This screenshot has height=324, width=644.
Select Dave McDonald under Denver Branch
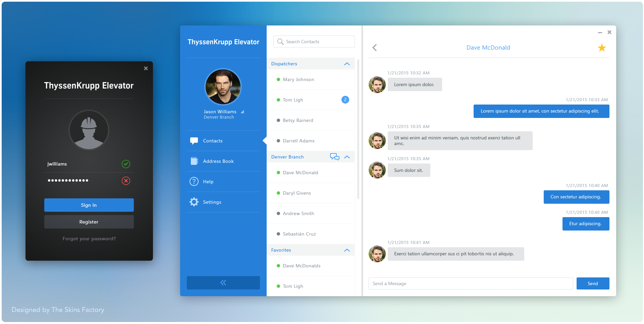point(311,173)
